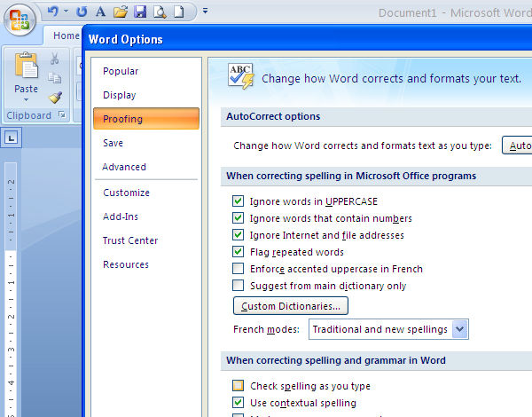Click the Paste clipboard icon
Viewport: 532px width, 417px height.
click(x=26, y=66)
